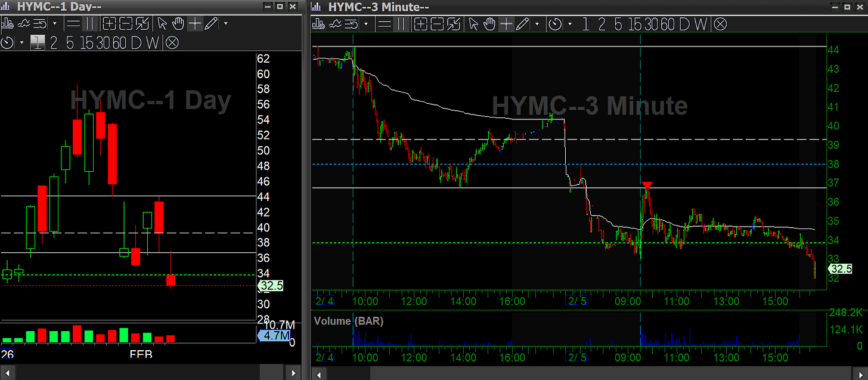
Task: Switch the 3 Minute window to 5-minute interval
Action: point(618,24)
